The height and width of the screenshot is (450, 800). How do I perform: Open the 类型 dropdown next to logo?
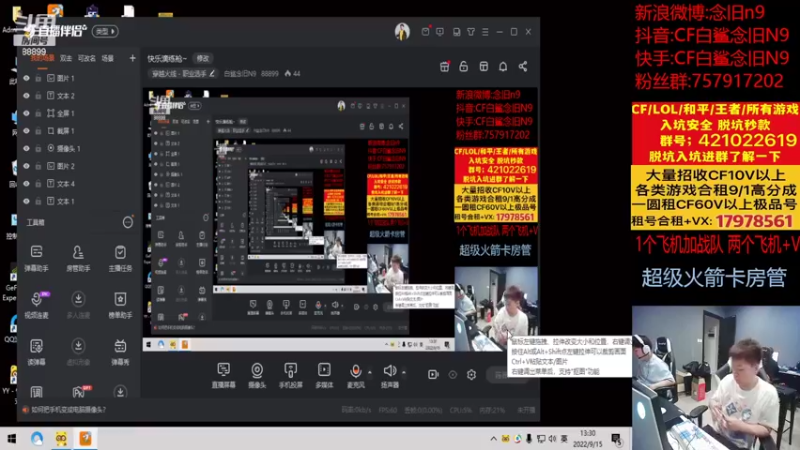[x=105, y=32]
